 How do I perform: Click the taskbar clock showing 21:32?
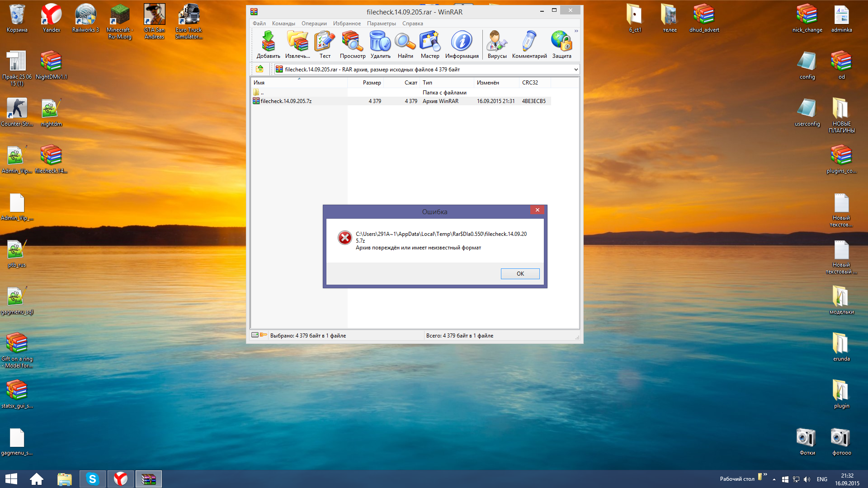point(847,479)
